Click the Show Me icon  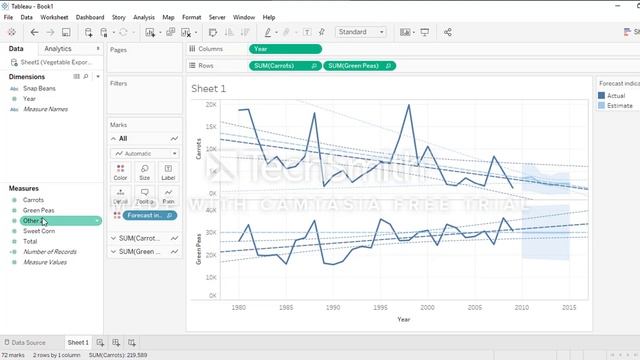point(627,32)
